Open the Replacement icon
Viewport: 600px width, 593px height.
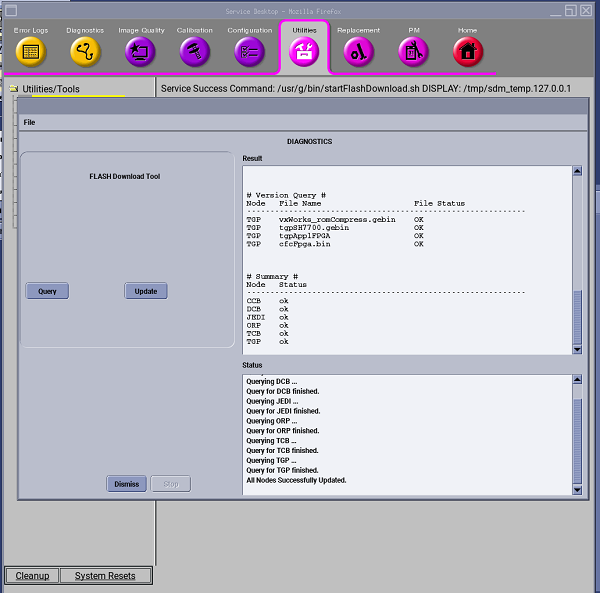[358, 50]
